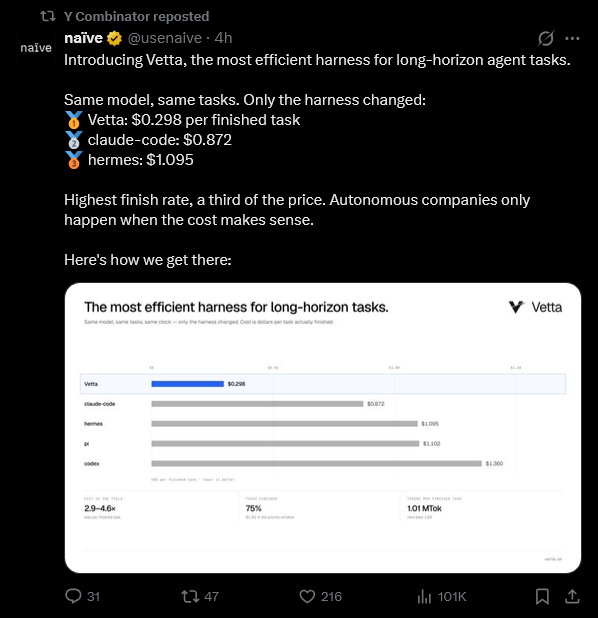Click the naïve display name
Viewport: 598px width, 618px height.
point(83,38)
